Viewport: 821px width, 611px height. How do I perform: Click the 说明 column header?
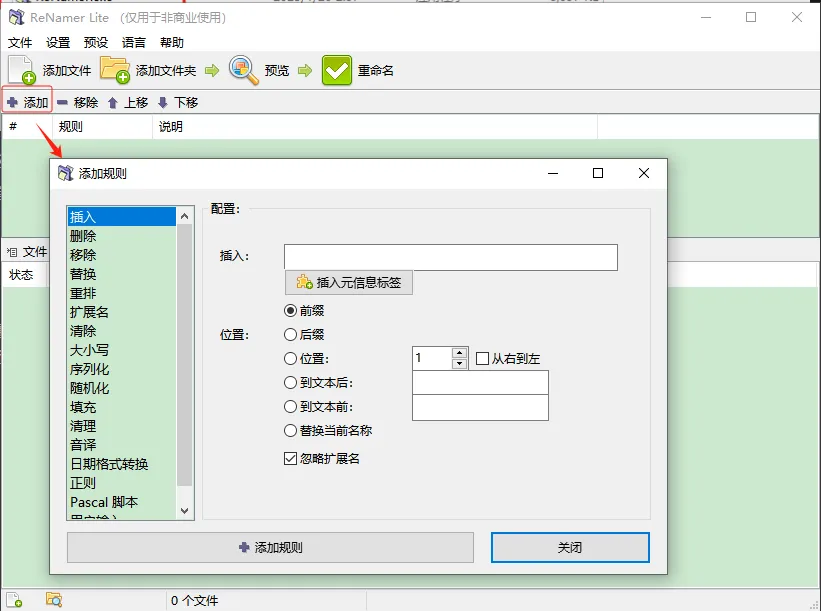375,127
